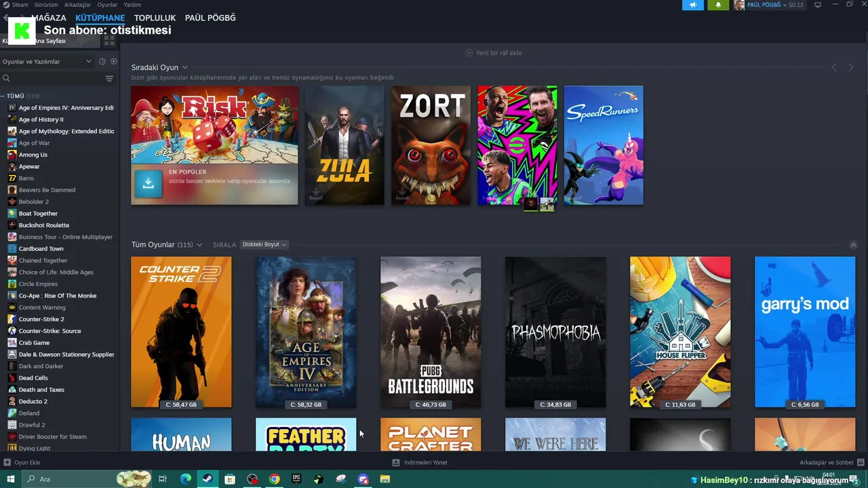Image resolution: width=868 pixels, height=488 pixels.
Task: Open Oyunlar ve Yazılımlar dropdown
Action: (x=47, y=62)
